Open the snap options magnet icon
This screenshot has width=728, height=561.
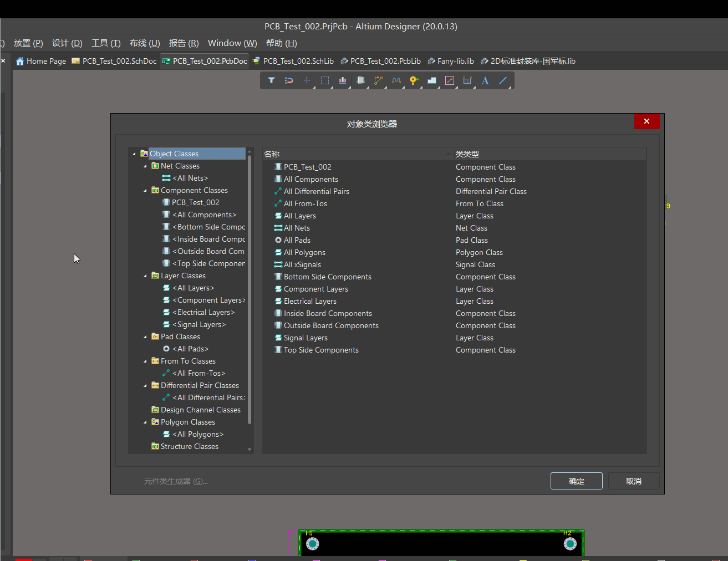tap(289, 80)
